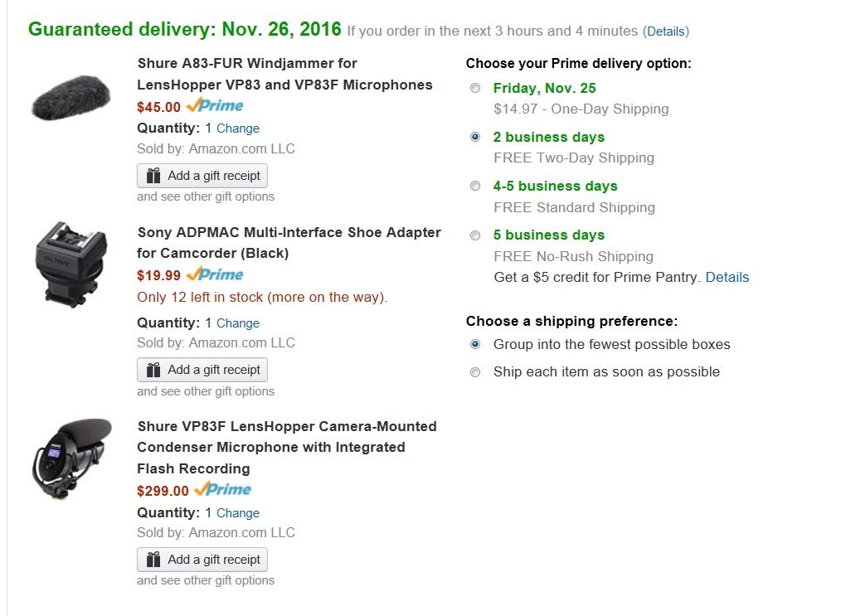Add a gift receipt for the Windjammer
Image resolution: width=841 pixels, height=616 pixels.
[x=202, y=176]
